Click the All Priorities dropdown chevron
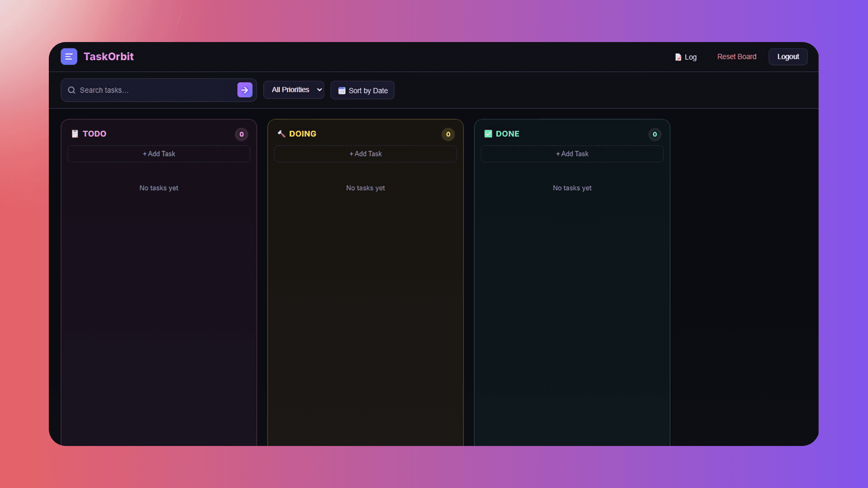Image resolution: width=868 pixels, height=488 pixels. (319, 90)
